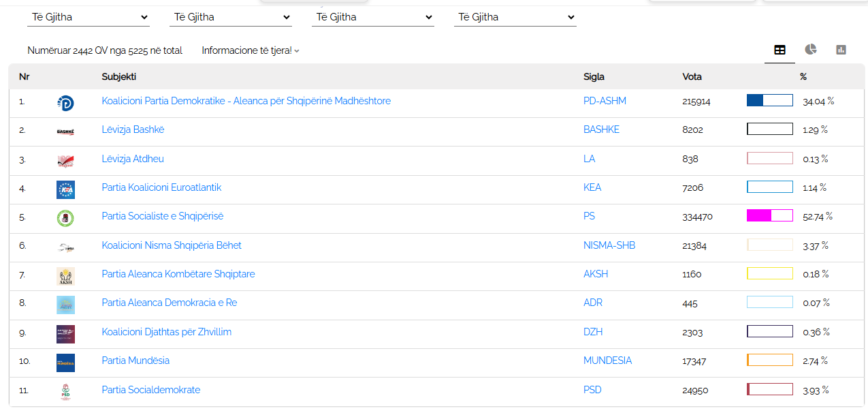Image resolution: width=868 pixels, height=413 pixels.
Task: Open Koalicioni Nisma Shqipëria Bëhet link
Action: [x=172, y=245]
